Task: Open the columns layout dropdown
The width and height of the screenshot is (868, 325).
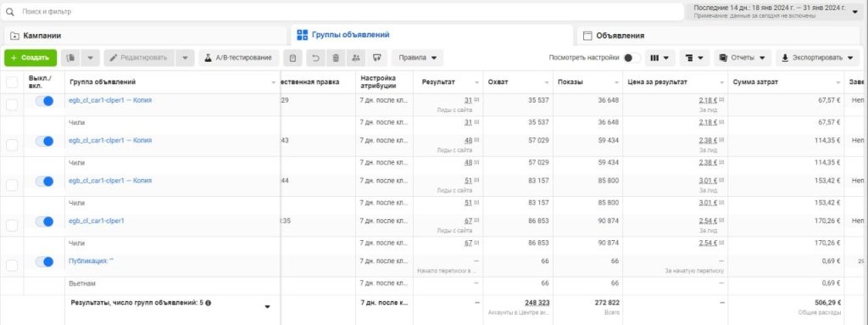Action: tap(659, 58)
